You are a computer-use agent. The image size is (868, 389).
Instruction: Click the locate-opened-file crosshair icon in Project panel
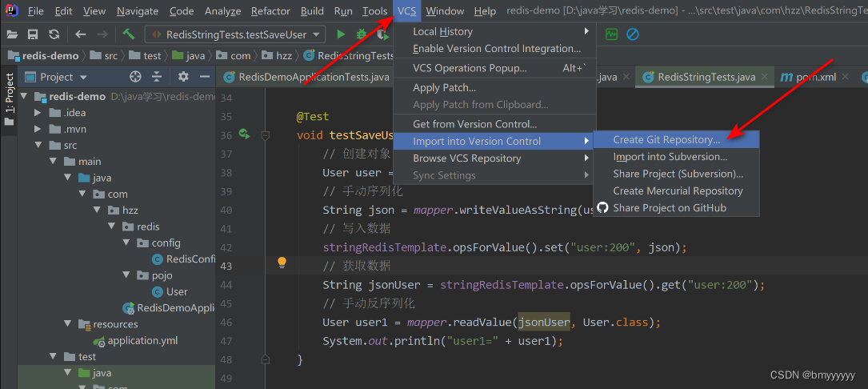(x=135, y=77)
